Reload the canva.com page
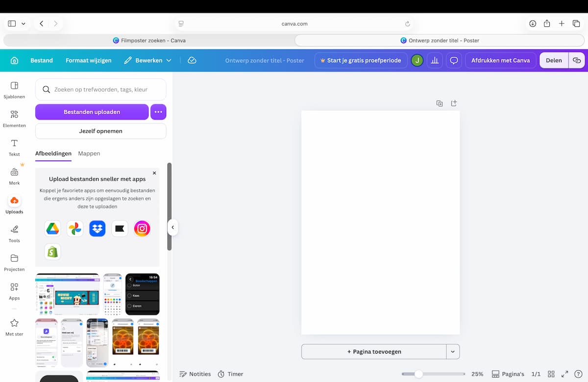 click(x=407, y=24)
